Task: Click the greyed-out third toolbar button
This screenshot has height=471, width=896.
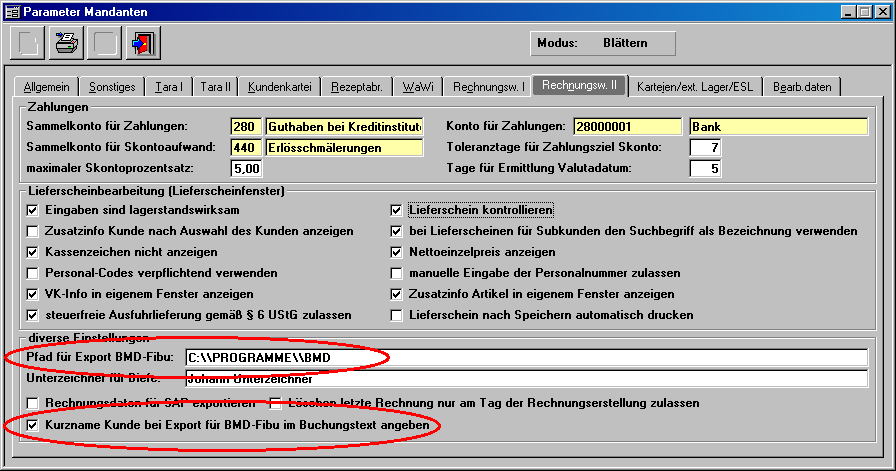Action: tap(105, 45)
